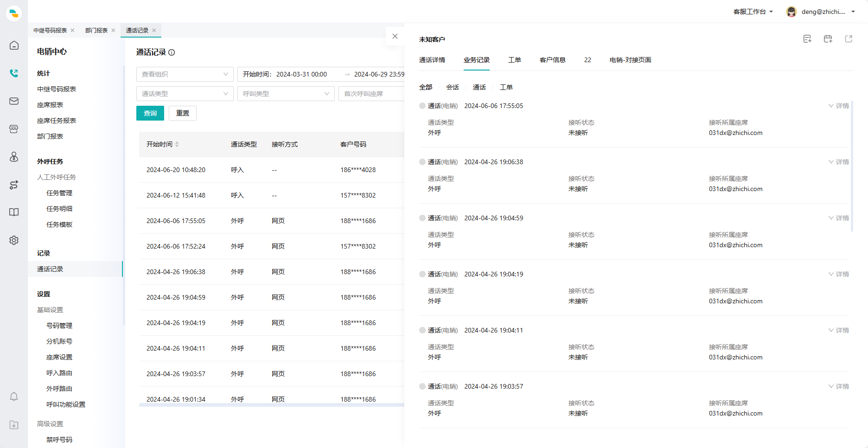
Task: Open 号码管理 in the sidebar menu
Action: [x=59, y=326]
